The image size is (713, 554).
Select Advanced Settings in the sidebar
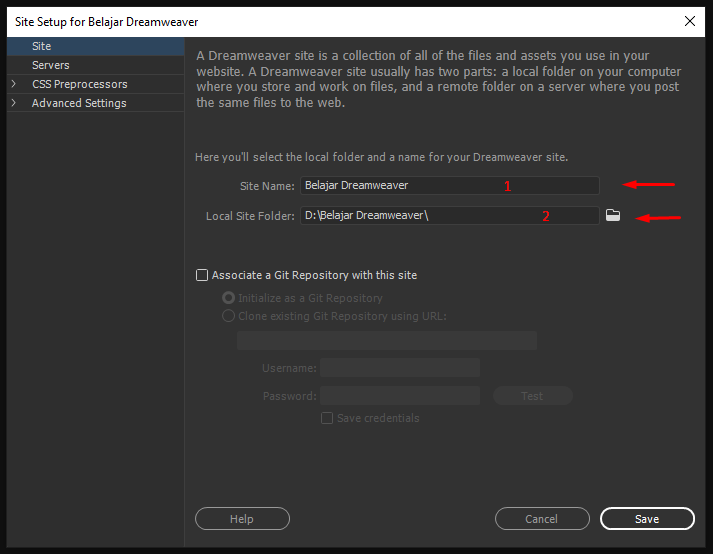[x=79, y=103]
